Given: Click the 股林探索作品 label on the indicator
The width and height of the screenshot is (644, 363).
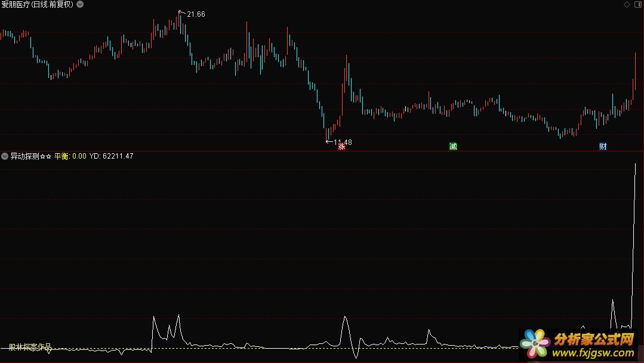Looking at the screenshot, I should tap(30, 348).
